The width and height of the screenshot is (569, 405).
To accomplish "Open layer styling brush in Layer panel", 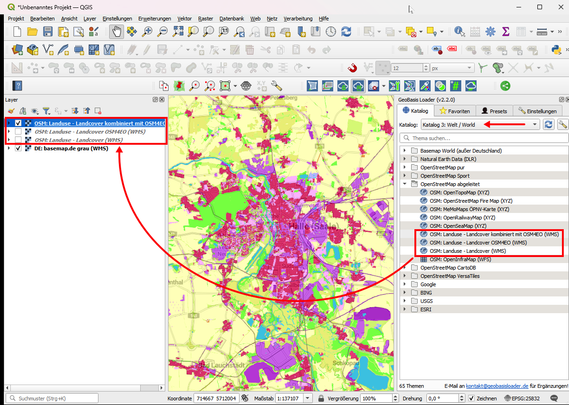I will click(11, 111).
